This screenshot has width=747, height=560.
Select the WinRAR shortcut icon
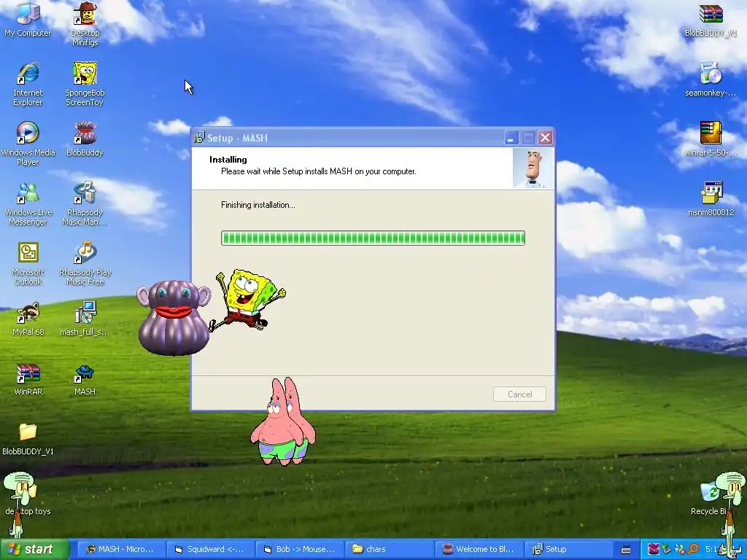click(x=28, y=378)
